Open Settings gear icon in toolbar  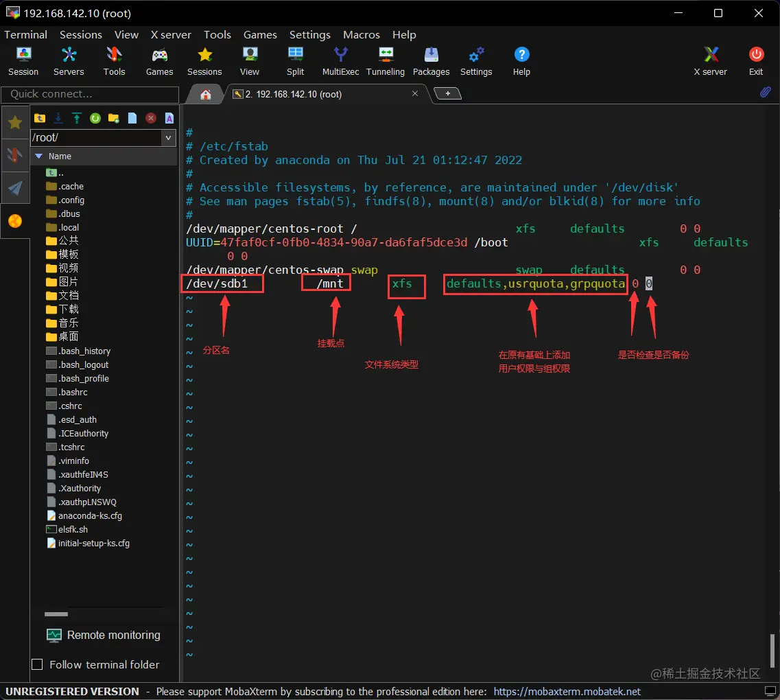[x=476, y=61]
